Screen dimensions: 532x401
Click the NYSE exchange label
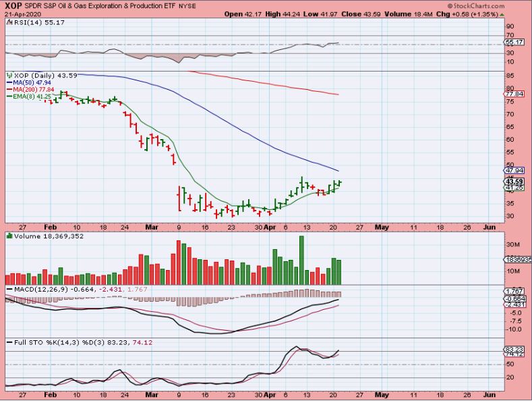187,6
